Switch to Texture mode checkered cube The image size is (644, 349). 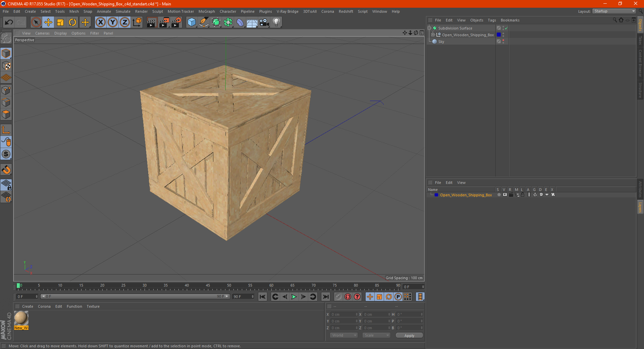coord(6,66)
